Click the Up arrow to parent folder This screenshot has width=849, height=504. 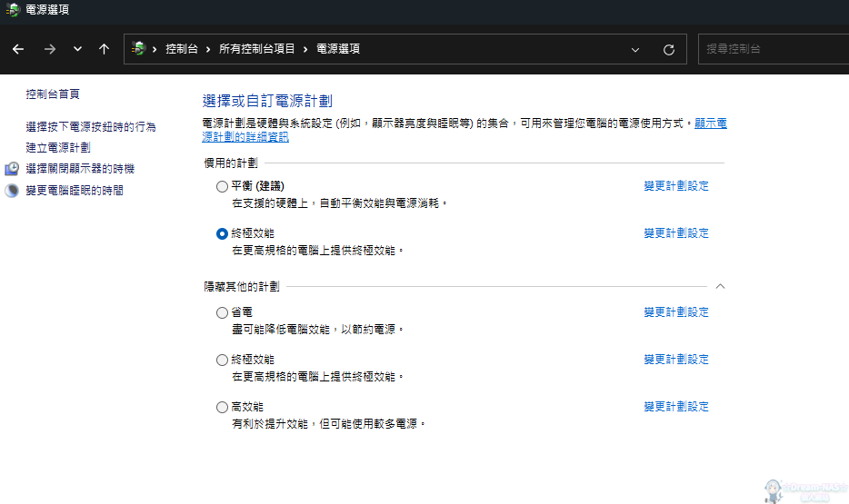pyautogui.click(x=104, y=49)
